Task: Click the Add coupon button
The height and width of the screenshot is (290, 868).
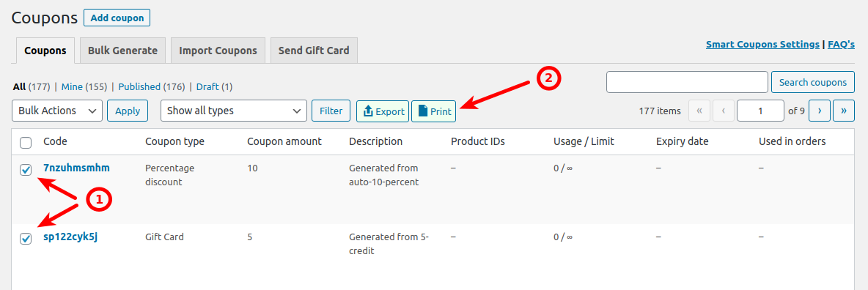Action: point(117,18)
